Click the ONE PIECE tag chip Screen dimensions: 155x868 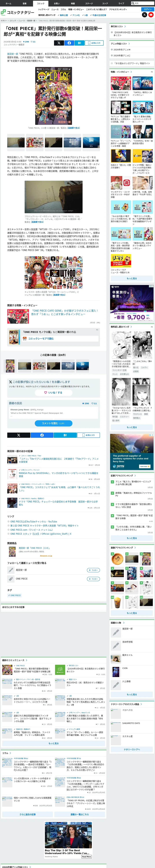pos(14,595)
